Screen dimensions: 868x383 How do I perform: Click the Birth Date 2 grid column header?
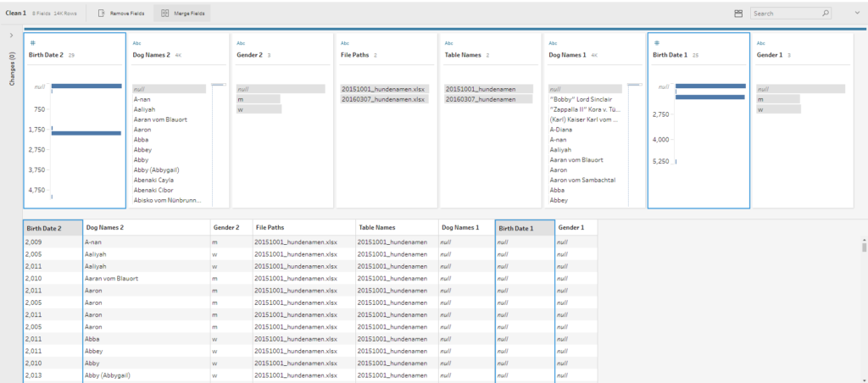coord(53,227)
